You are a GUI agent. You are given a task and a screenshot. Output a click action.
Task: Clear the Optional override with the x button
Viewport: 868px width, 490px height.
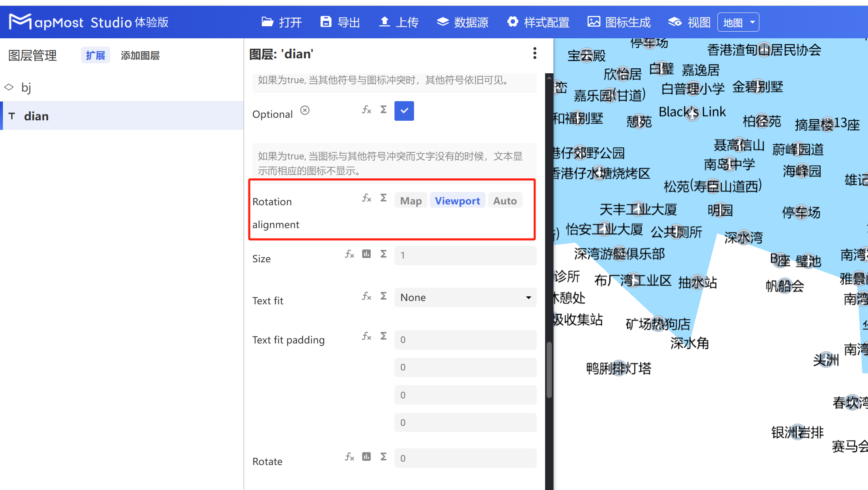(x=305, y=110)
